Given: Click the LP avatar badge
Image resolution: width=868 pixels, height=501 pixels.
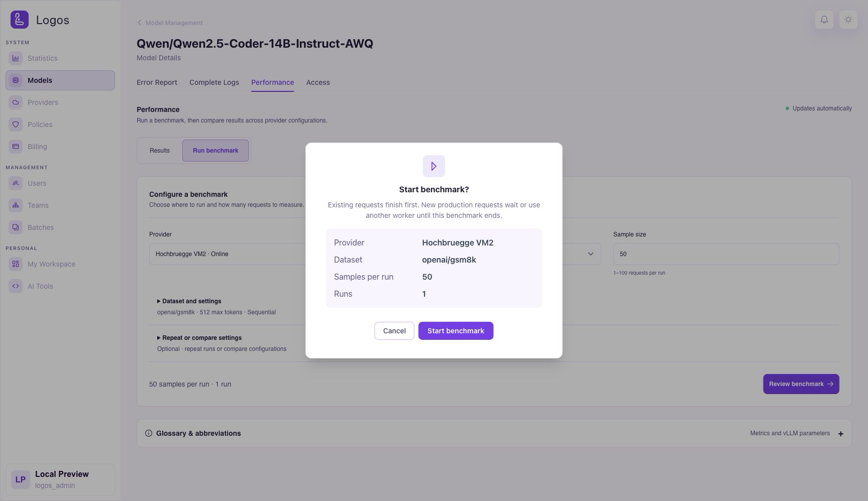Looking at the screenshot, I should pos(21,479).
